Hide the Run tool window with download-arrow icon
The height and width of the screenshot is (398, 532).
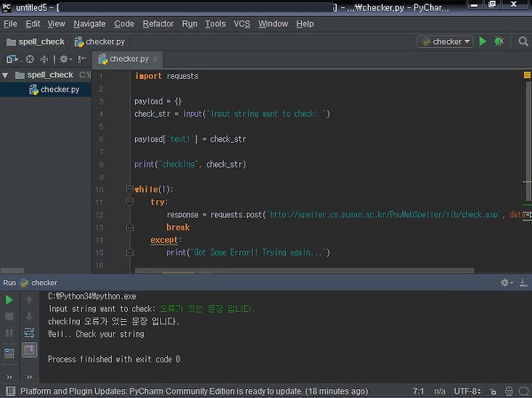pos(523,282)
